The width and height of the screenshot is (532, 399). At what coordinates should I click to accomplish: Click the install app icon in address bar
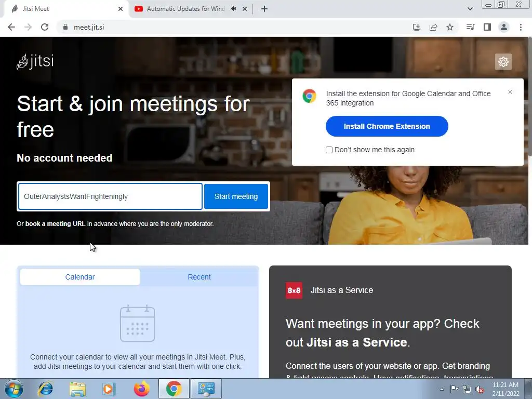[416, 27]
